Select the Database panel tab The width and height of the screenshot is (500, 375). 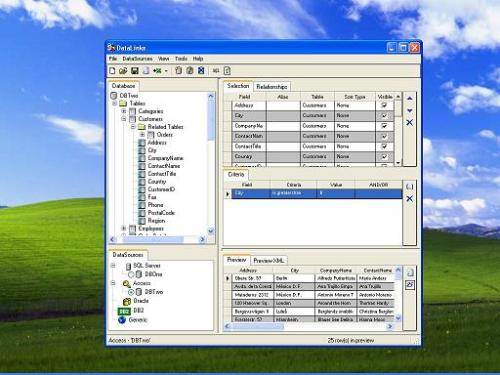(x=123, y=86)
